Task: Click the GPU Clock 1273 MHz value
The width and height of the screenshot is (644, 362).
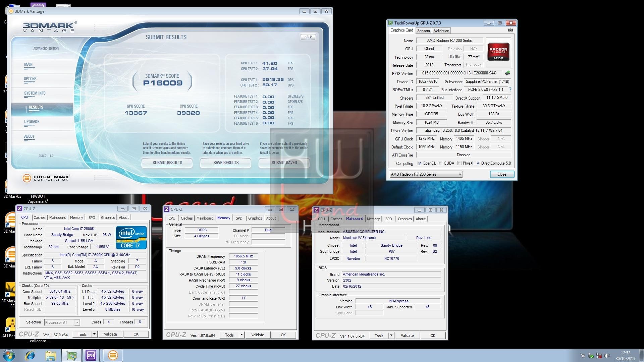Action: point(426,138)
